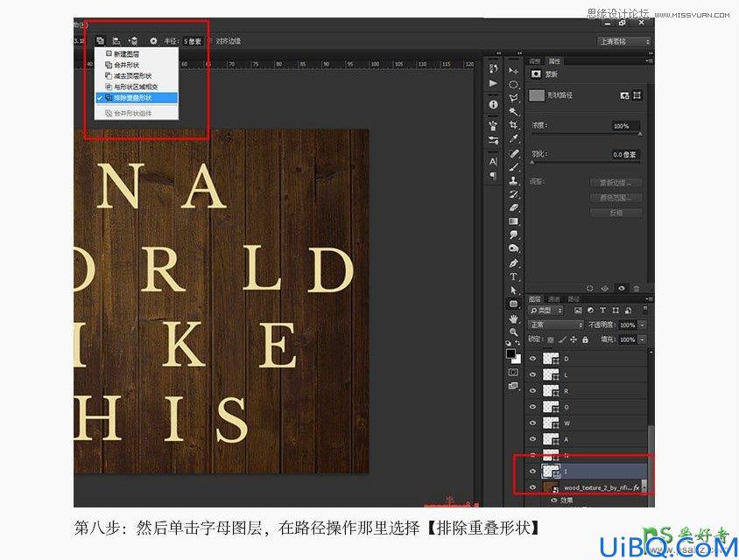Viewport: 739px width, 560px height.
Task: Open the Character panel icon
Action: 493,161
